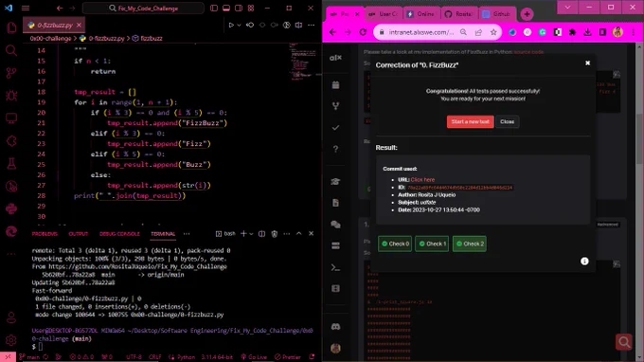This screenshot has width=644, height=362.
Task: Toggle browser side panel
Action: point(602,32)
